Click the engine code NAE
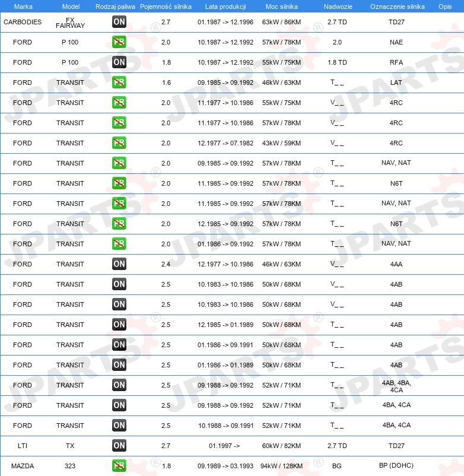 396,42
